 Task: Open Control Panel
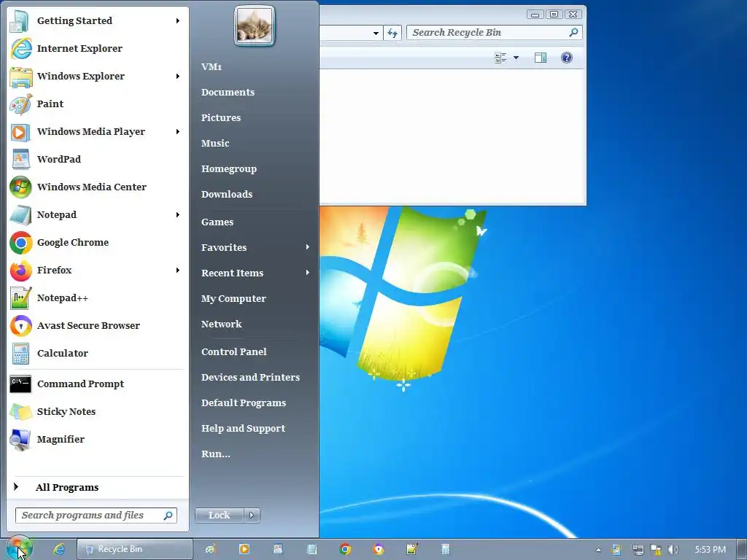click(x=234, y=351)
